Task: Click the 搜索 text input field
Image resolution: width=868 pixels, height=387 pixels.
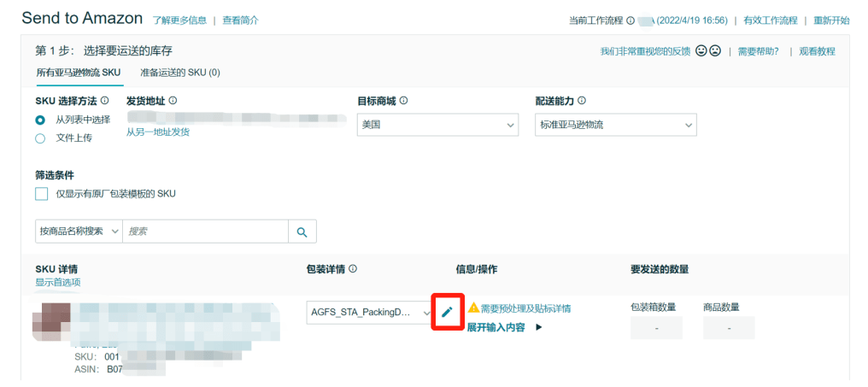Action: coord(204,232)
